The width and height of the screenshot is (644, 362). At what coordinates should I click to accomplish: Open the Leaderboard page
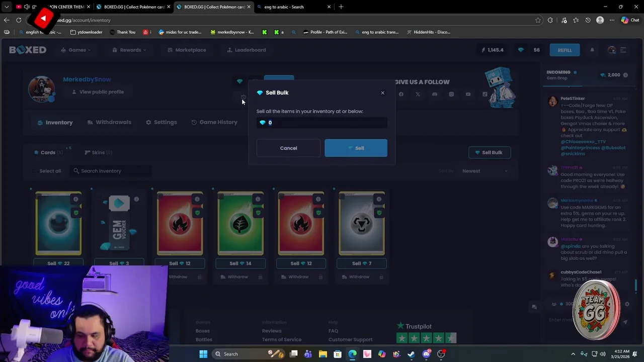coord(246,50)
